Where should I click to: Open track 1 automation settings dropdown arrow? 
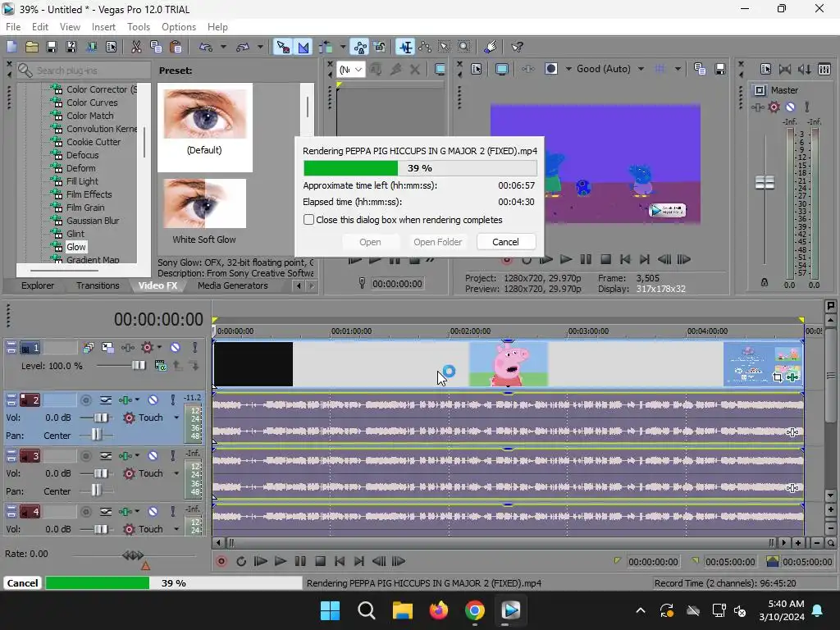159,348
